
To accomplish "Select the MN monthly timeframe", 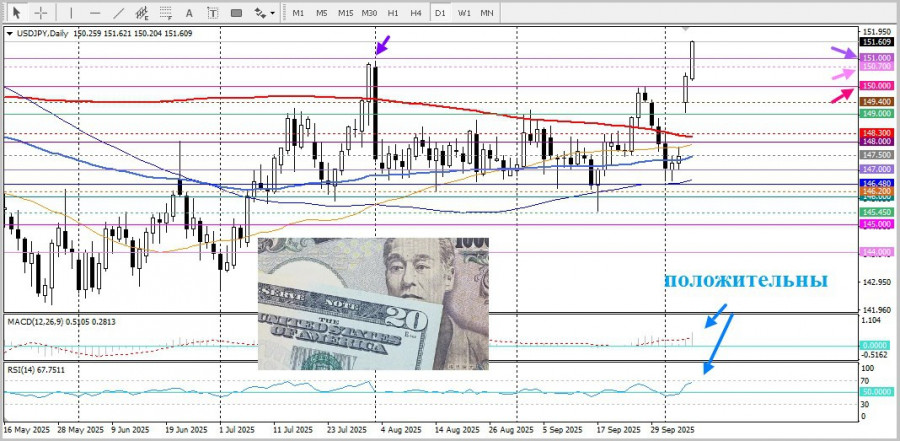I will point(487,13).
